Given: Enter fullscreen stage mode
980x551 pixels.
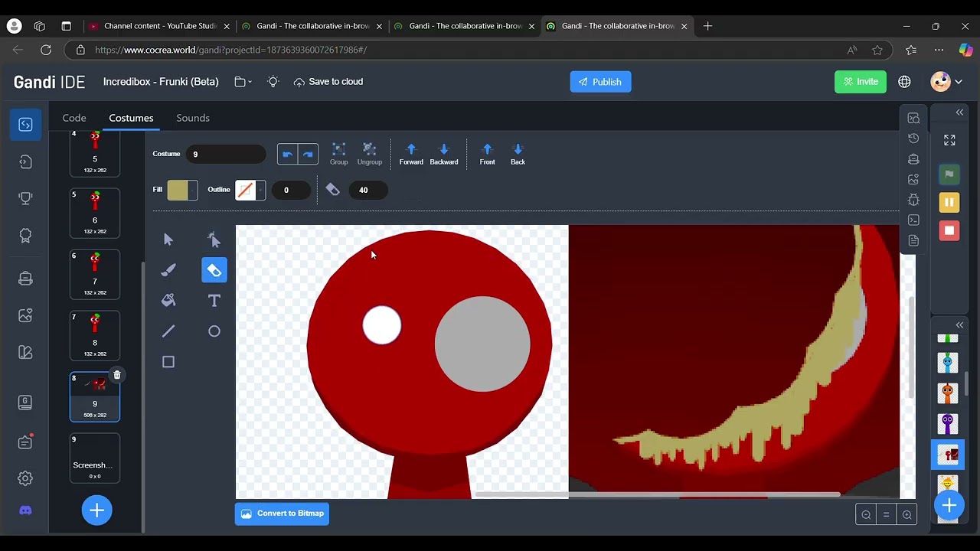Looking at the screenshot, I should point(949,140).
